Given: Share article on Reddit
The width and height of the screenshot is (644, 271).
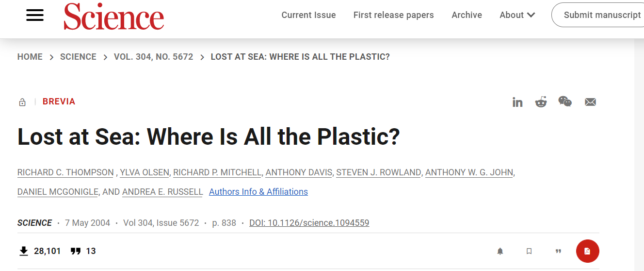Looking at the screenshot, I should click(x=541, y=102).
